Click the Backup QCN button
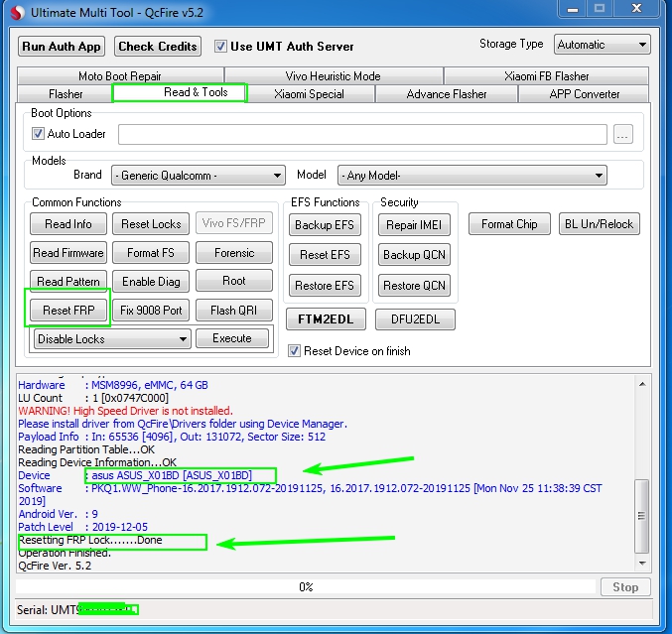The height and width of the screenshot is (634, 672). [414, 255]
